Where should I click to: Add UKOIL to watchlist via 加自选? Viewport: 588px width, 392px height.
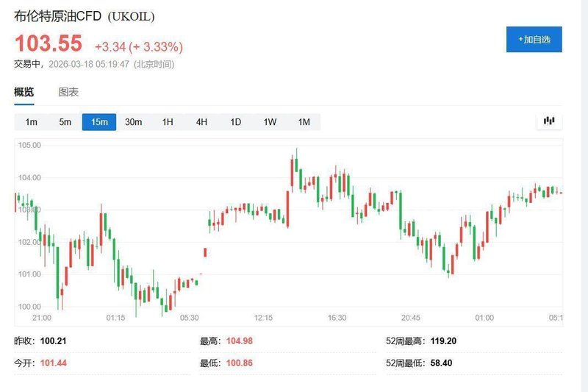pyautogui.click(x=534, y=39)
